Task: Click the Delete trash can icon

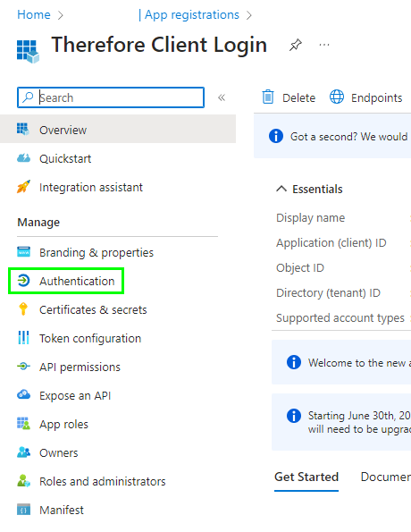Action: pyautogui.click(x=268, y=97)
